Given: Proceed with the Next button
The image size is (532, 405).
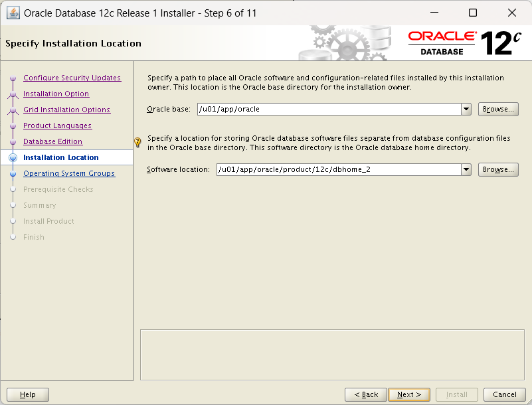Looking at the screenshot, I should (409, 394).
